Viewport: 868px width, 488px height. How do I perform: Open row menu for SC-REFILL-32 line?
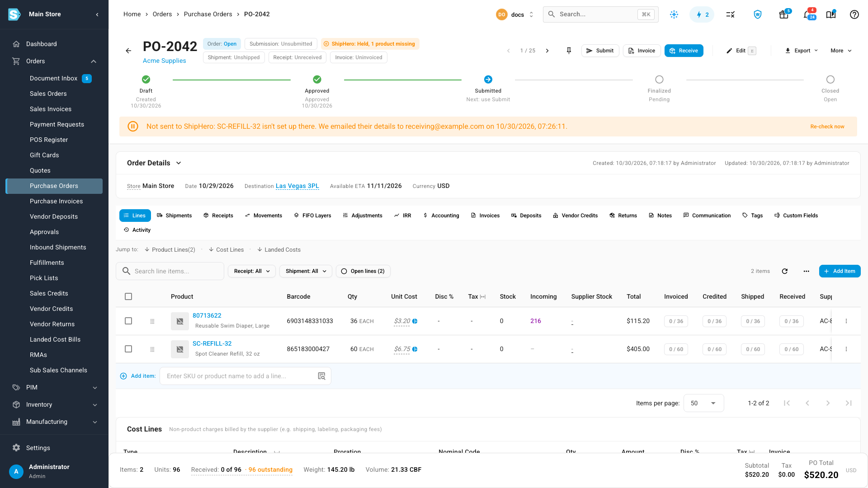(846, 349)
